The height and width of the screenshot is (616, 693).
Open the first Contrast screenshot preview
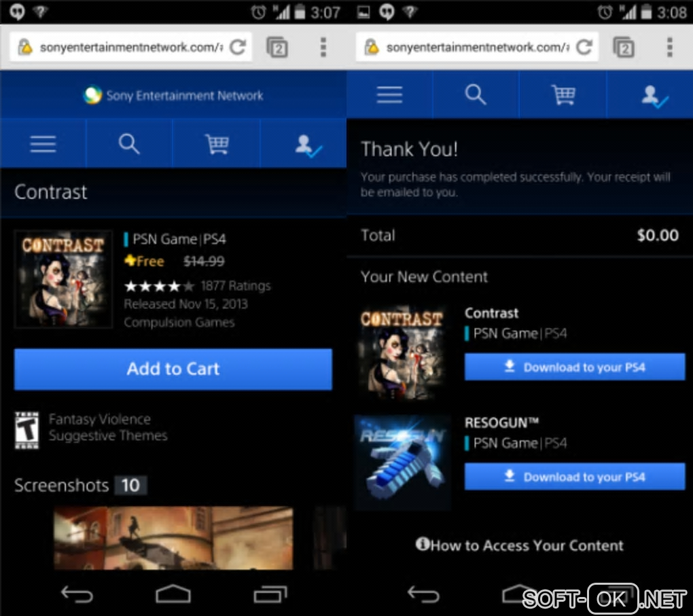[173, 538]
